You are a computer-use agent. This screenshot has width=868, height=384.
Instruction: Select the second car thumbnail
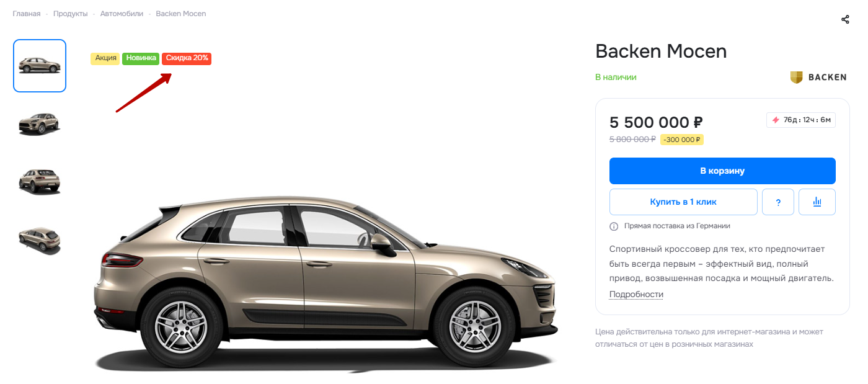(40, 123)
